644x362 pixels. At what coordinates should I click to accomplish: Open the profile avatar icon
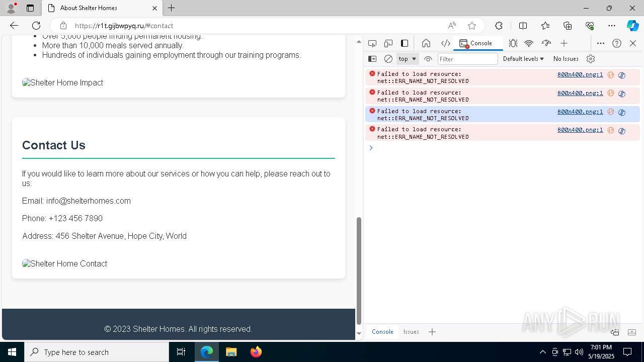[11, 8]
